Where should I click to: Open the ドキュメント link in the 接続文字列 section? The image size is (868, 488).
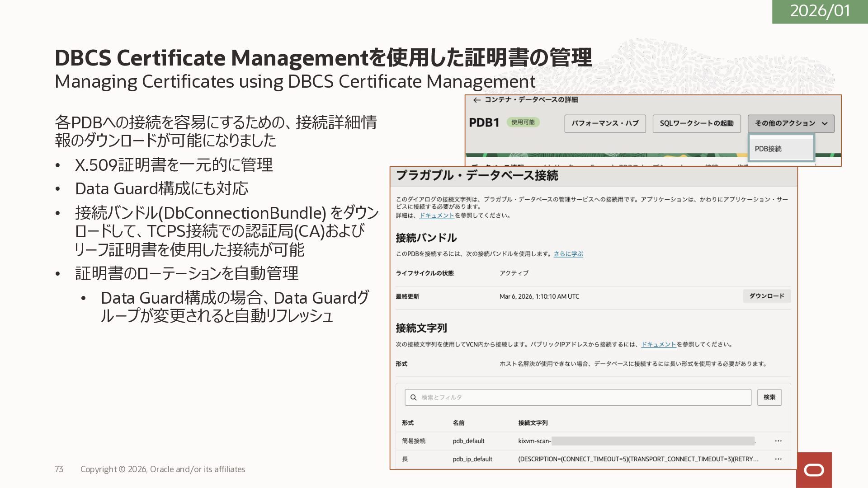click(659, 344)
